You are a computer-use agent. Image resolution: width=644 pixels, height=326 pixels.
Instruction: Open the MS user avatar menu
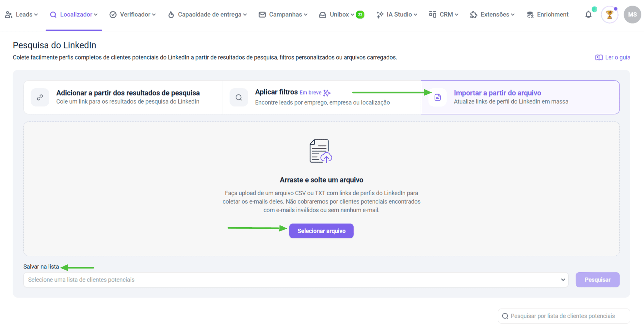632,15
